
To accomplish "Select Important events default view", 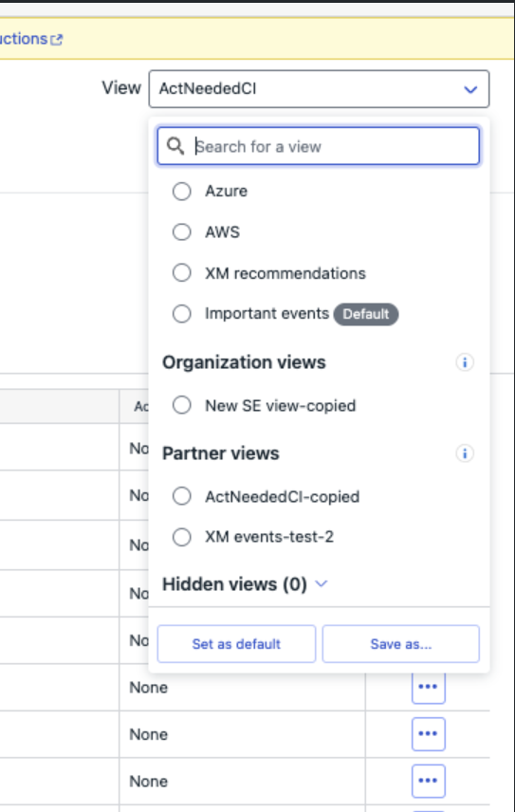I will pyautogui.click(x=182, y=313).
